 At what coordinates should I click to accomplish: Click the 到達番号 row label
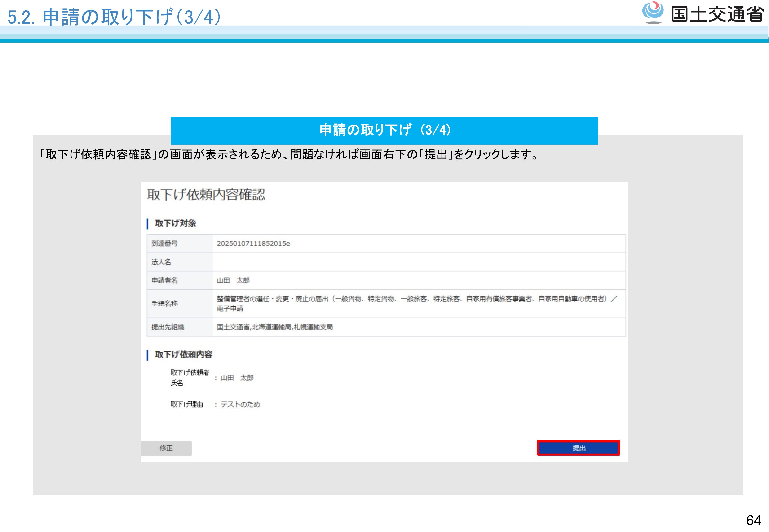point(164,244)
